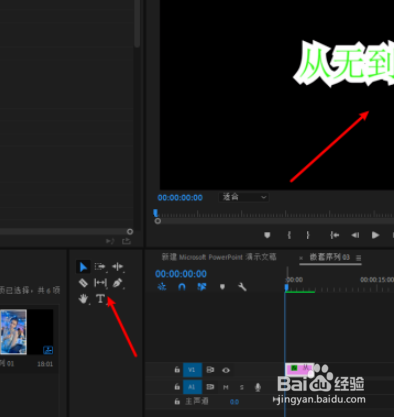Select the Hand tool
This screenshot has height=417, width=394.
pyautogui.click(x=83, y=299)
